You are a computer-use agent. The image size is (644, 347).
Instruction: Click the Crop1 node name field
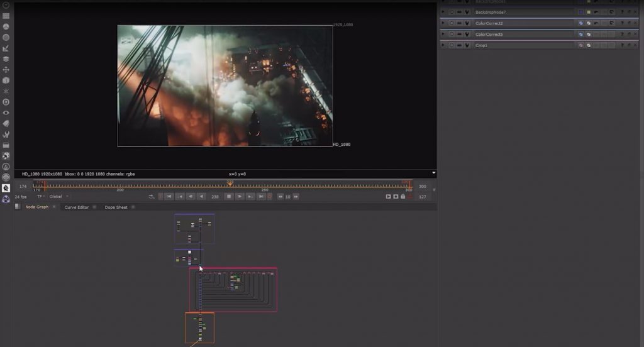pyautogui.click(x=524, y=45)
